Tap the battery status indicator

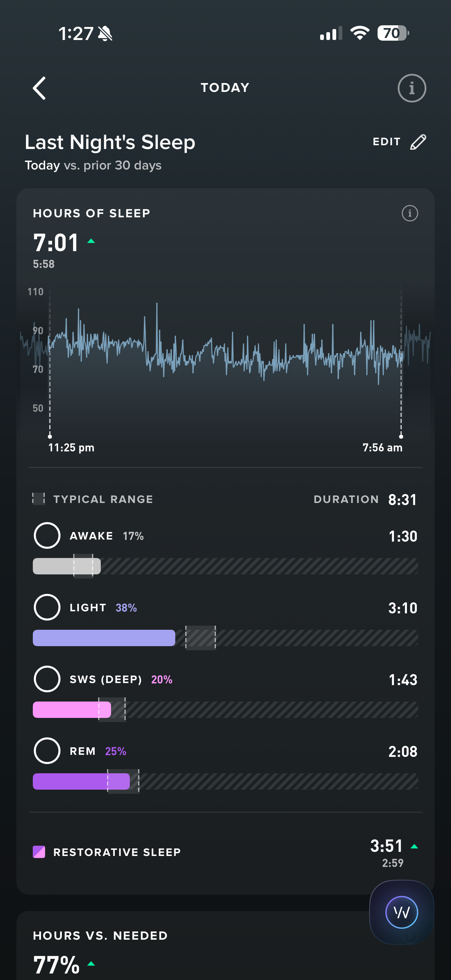tap(393, 33)
